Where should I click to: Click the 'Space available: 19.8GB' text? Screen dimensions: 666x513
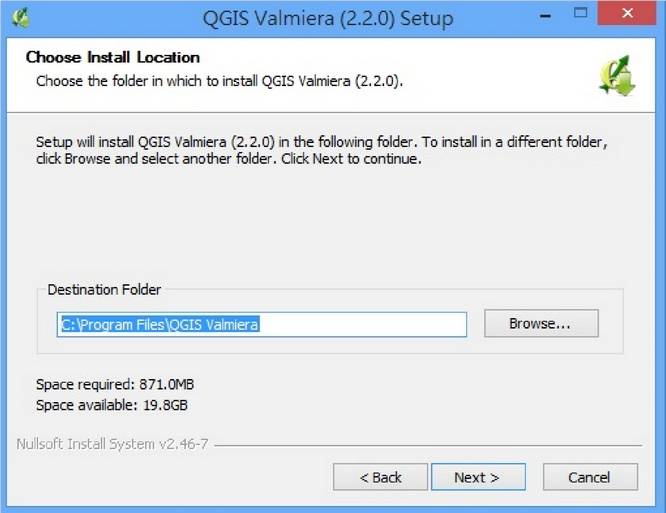pyautogui.click(x=112, y=405)
